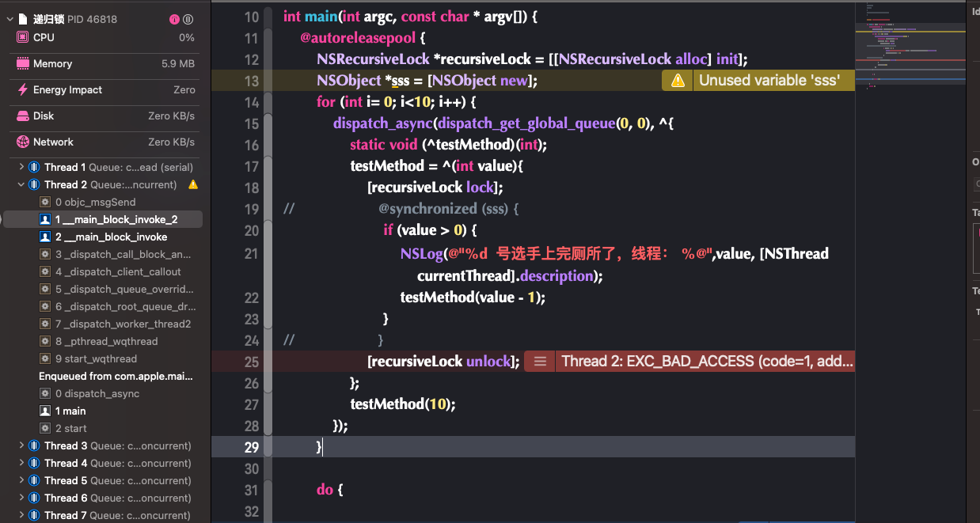Click the Disk gauge icon
The image size is (980, 523).
[22, 116]
